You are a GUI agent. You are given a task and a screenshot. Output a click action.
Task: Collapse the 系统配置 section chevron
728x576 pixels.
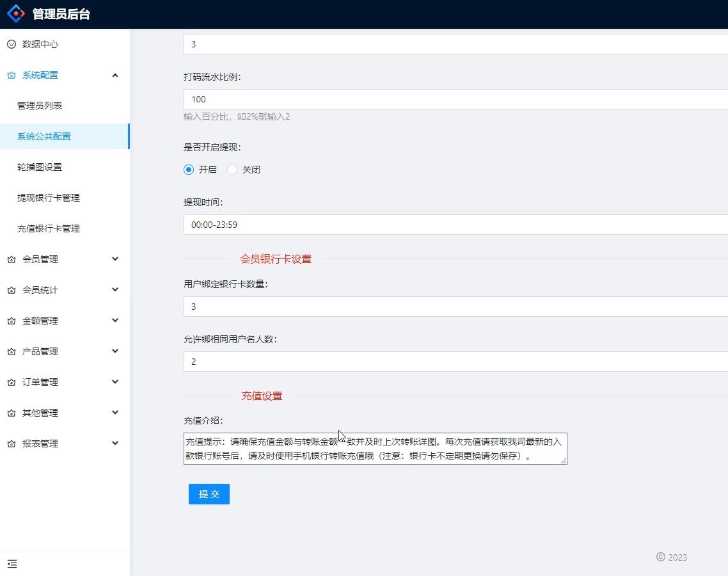click(115, 75)
